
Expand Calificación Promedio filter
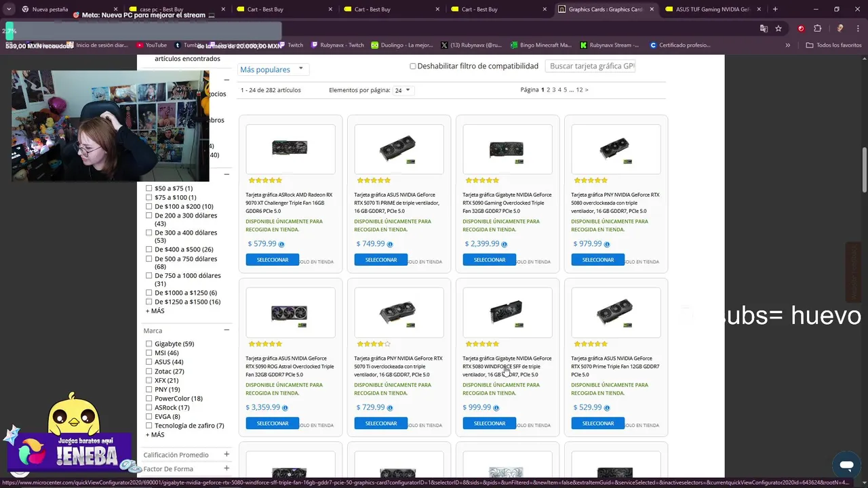point(226,455)
